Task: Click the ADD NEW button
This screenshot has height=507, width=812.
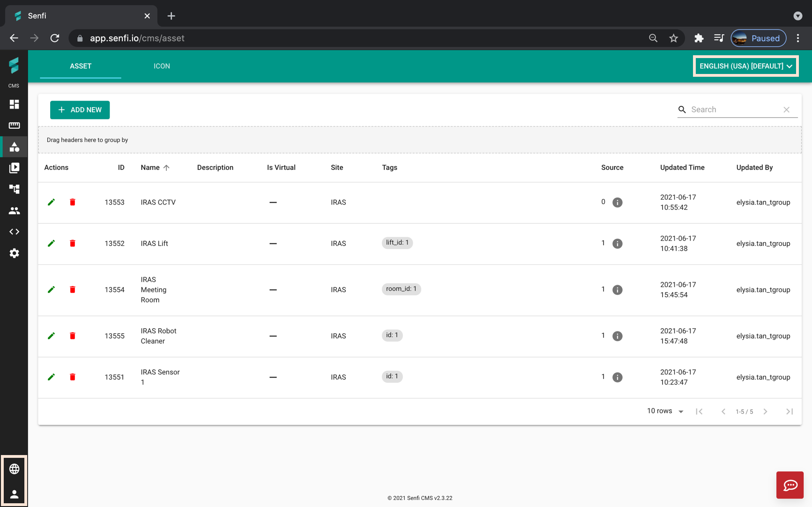Action: 80,110
